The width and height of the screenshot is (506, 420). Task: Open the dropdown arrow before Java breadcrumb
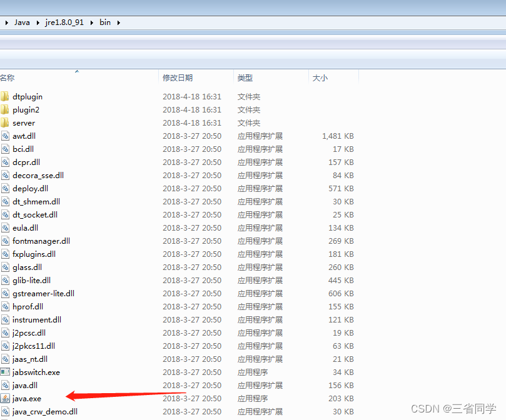[6, 22]
